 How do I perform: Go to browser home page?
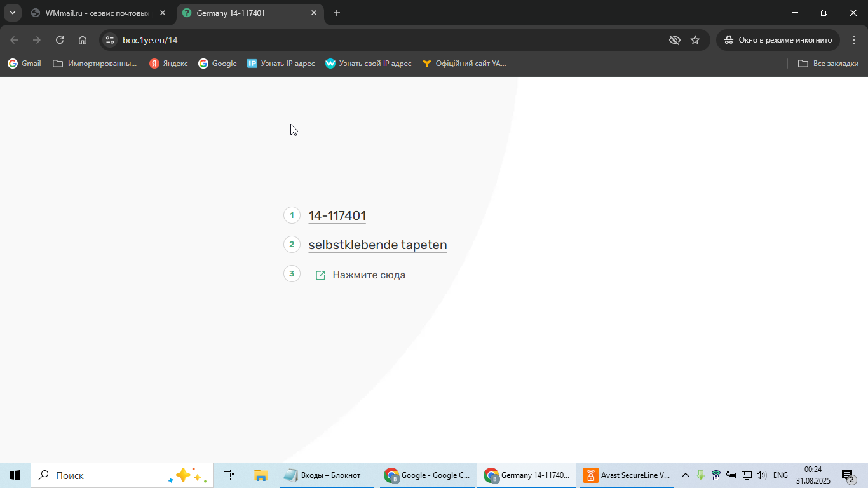click(83, 40)
